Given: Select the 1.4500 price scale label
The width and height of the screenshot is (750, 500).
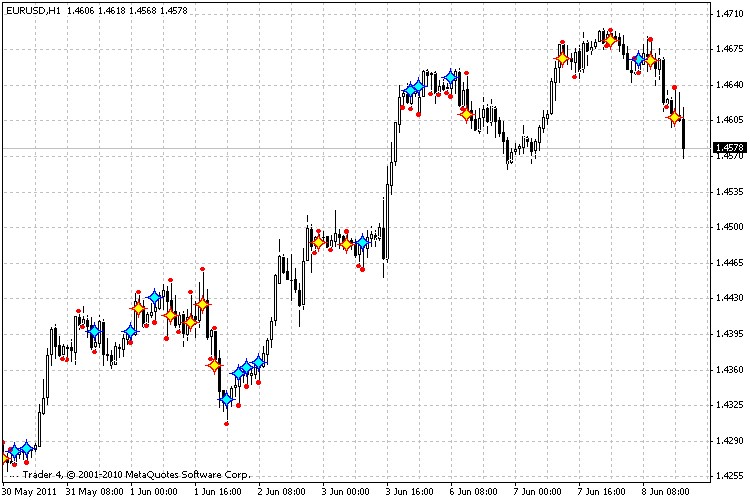Looking at the screenshot, I should [x=727, y=227].
